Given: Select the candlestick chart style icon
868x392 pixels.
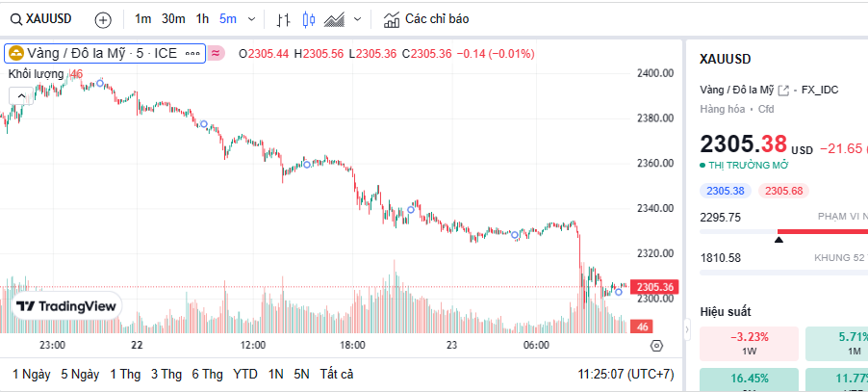Looking at the screenshot, I should [x=309, y=19].
